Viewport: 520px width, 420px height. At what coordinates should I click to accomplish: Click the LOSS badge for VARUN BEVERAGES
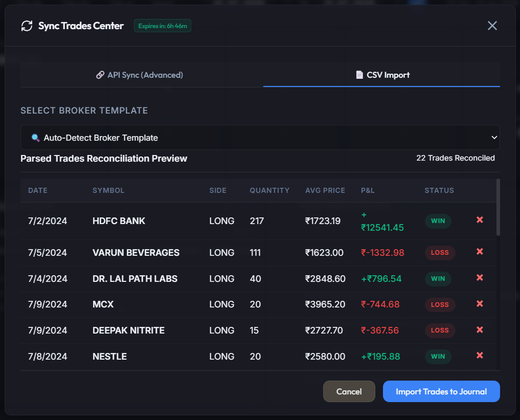[440, 253]
